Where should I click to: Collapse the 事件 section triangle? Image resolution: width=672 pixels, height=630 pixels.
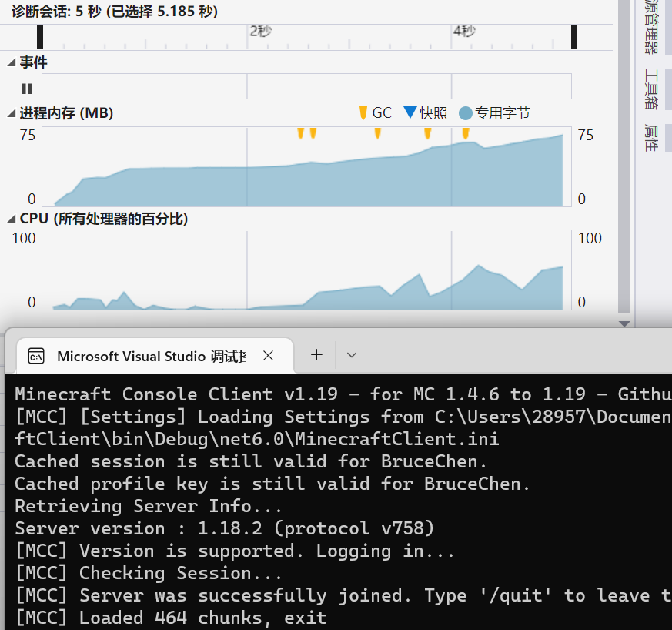[12, 63]
